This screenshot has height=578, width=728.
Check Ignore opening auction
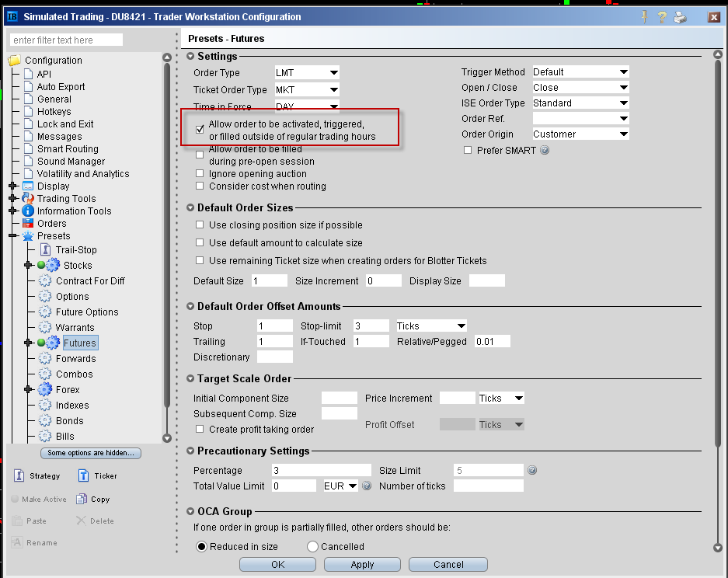click(x=200, y=173)
